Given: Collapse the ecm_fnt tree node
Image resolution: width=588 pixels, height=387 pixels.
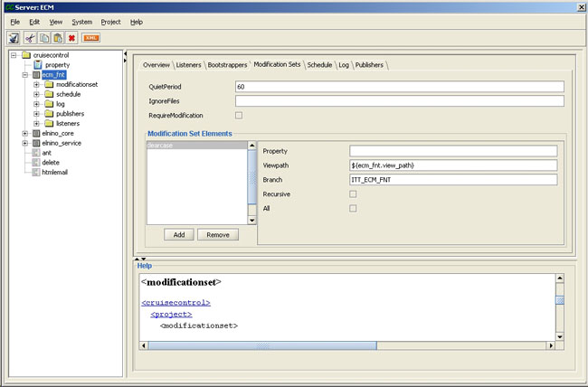Looking at the screenshot, I should coord(25,75).
